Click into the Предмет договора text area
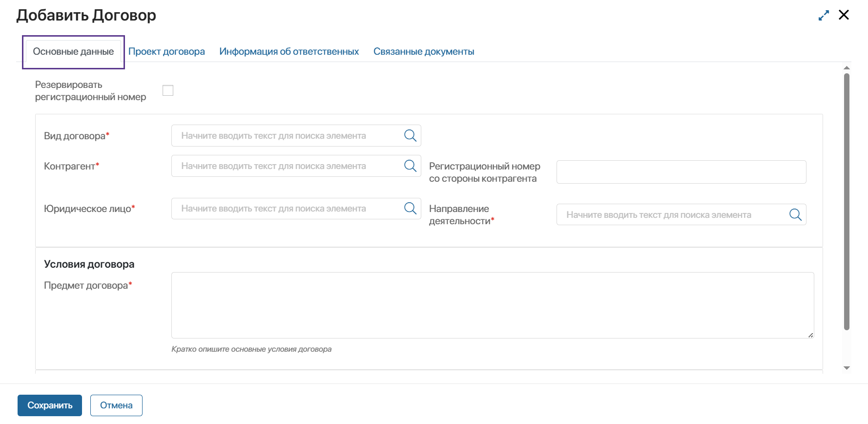 (492, 305)
